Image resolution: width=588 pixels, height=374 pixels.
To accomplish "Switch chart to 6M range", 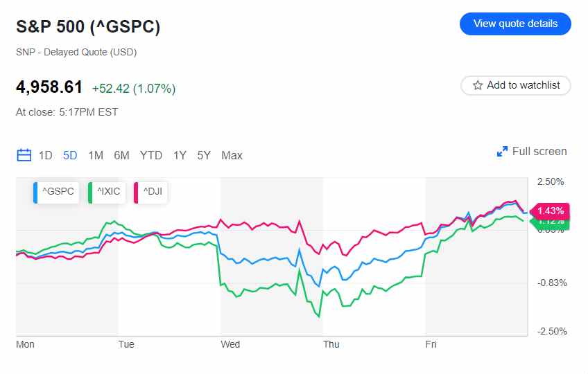I will click(121, 155).
